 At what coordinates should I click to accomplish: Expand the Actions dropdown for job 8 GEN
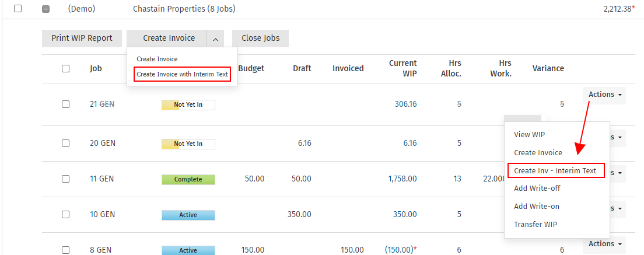(x=604, y=244)
